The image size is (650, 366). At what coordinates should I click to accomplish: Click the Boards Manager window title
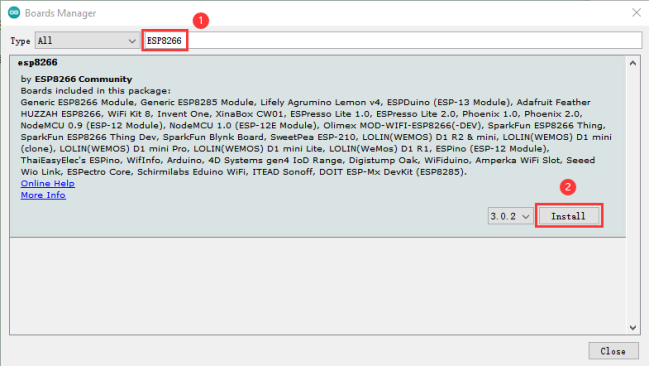61,13
